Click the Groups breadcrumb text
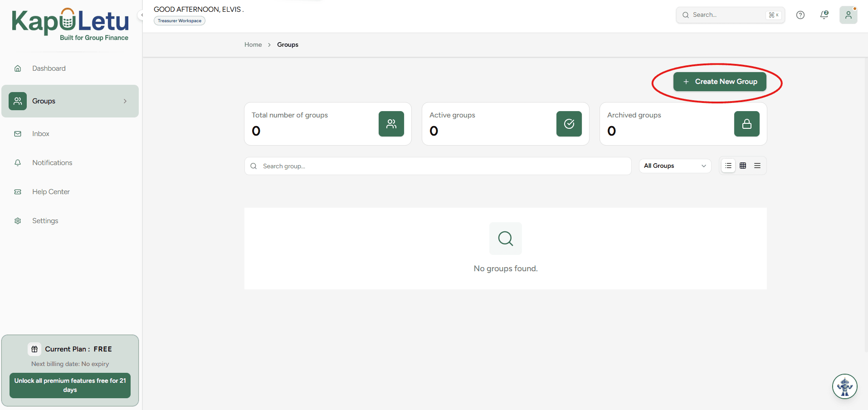868x410 pixels. point(288,44)
